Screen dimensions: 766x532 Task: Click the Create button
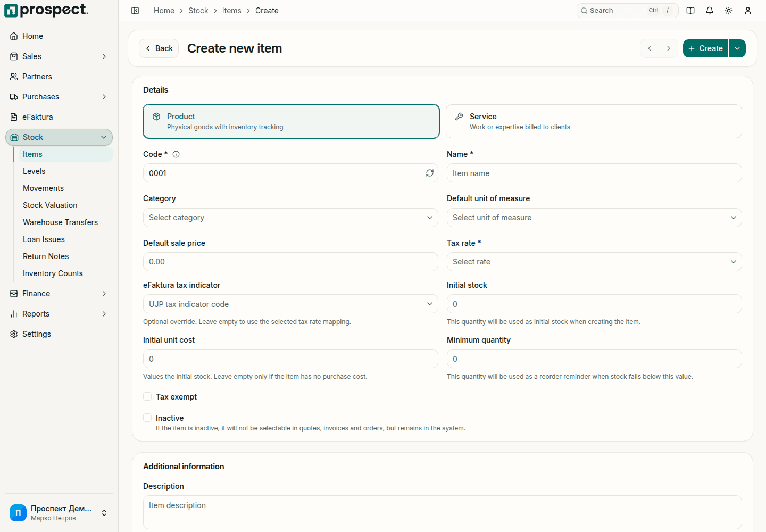[705, 48]
